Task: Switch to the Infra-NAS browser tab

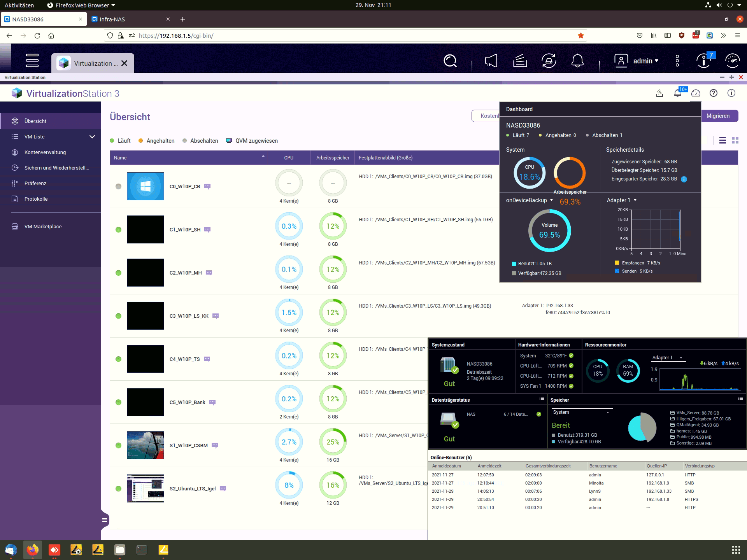Action: (x=130, y=19)
